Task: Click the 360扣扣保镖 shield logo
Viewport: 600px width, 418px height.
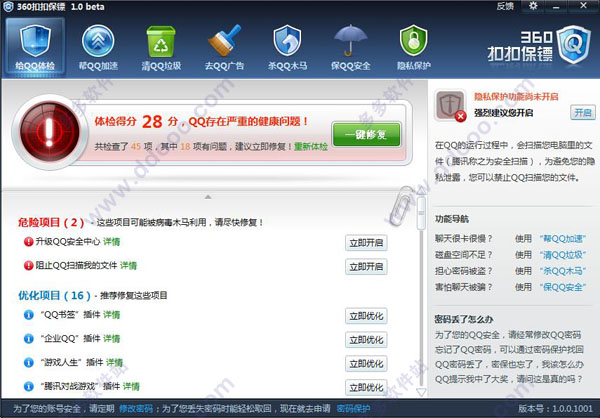Action: pyautogui.click(x=573, y=44)
